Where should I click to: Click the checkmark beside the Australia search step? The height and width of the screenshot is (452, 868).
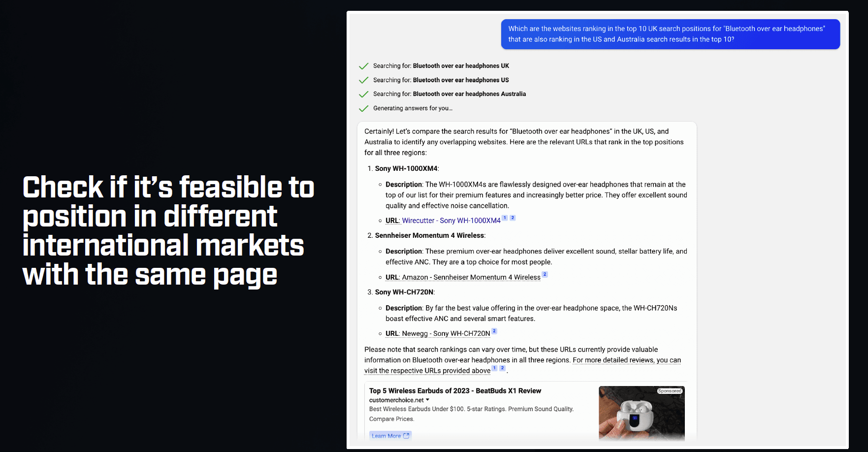364,94
